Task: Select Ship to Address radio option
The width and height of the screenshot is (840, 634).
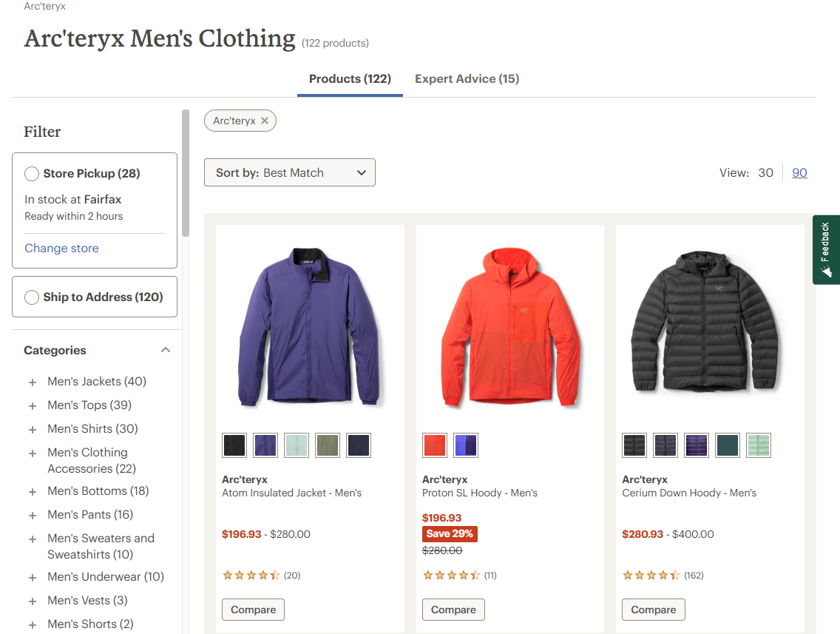Action: pyautogui.click(x=32, y=297)
